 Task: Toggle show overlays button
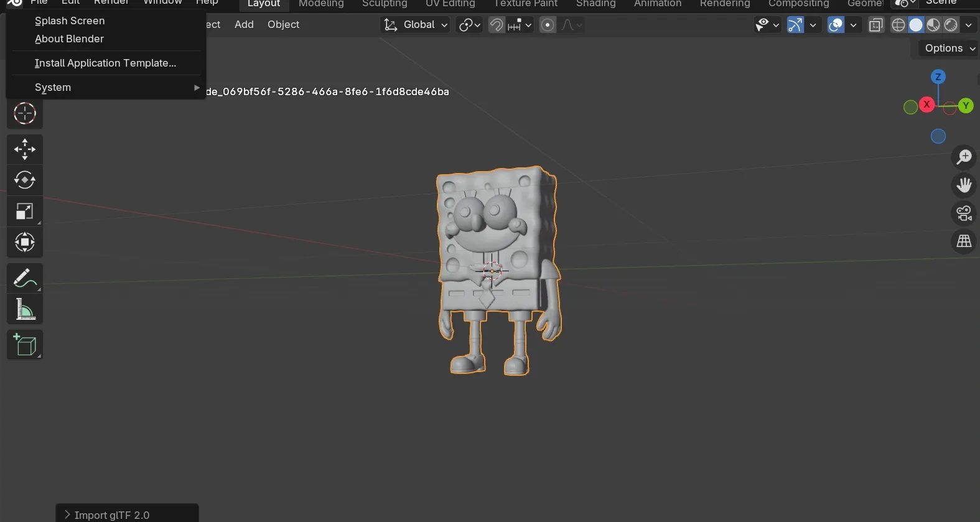[836, 25]
